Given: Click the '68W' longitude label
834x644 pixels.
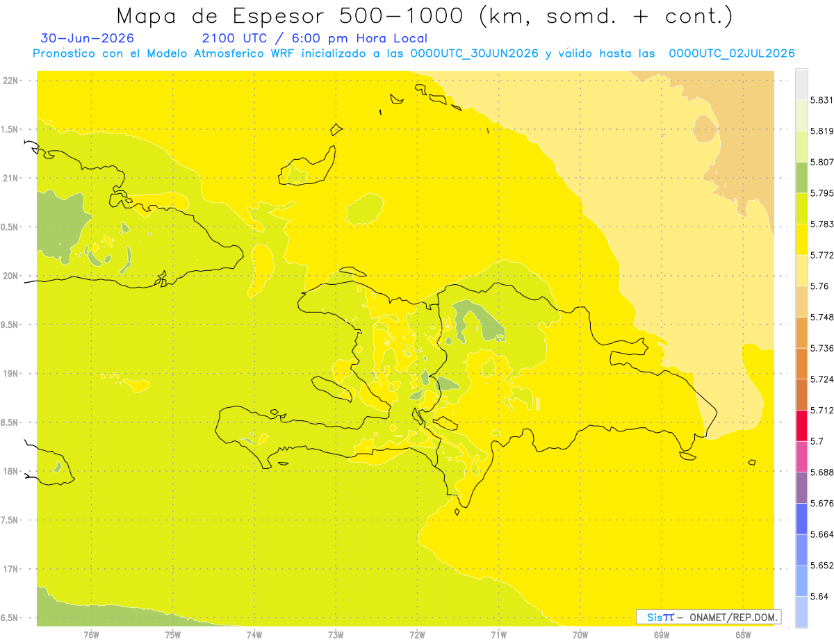Looking at the screenshot, I should 742,635.
